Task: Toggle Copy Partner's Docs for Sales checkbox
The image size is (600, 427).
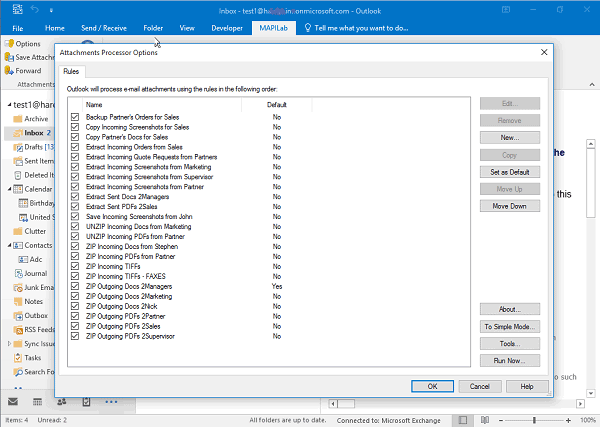Action: pos(75,137)
